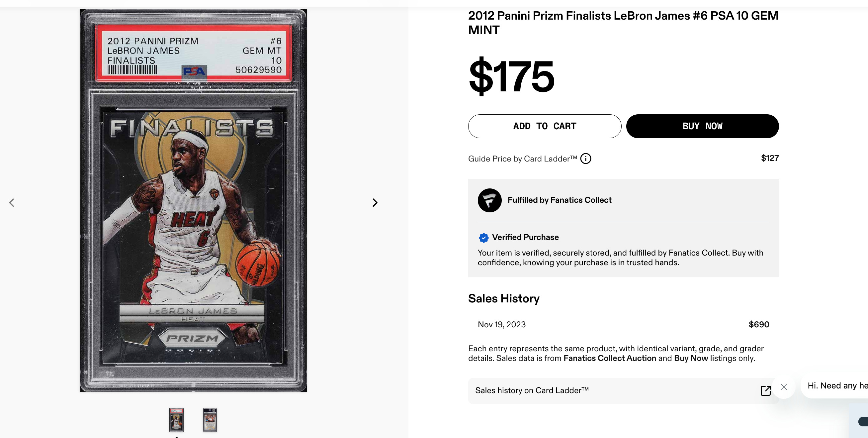Screen dimensions: 868x438
Task: Click the Guide Price by Card Ladder label
Action: click(522, 159)
